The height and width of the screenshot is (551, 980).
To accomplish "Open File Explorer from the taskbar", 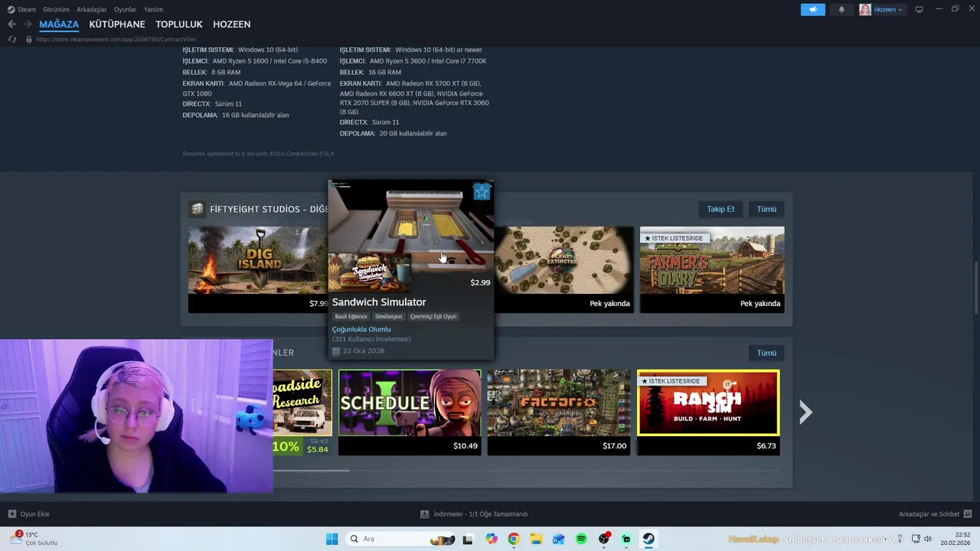I will coord(536,539).
